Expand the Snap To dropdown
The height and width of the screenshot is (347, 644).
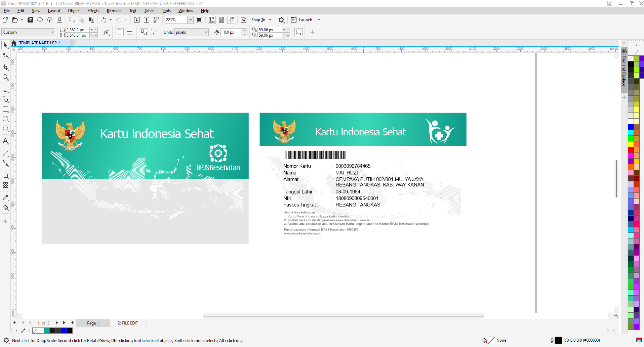270,20
